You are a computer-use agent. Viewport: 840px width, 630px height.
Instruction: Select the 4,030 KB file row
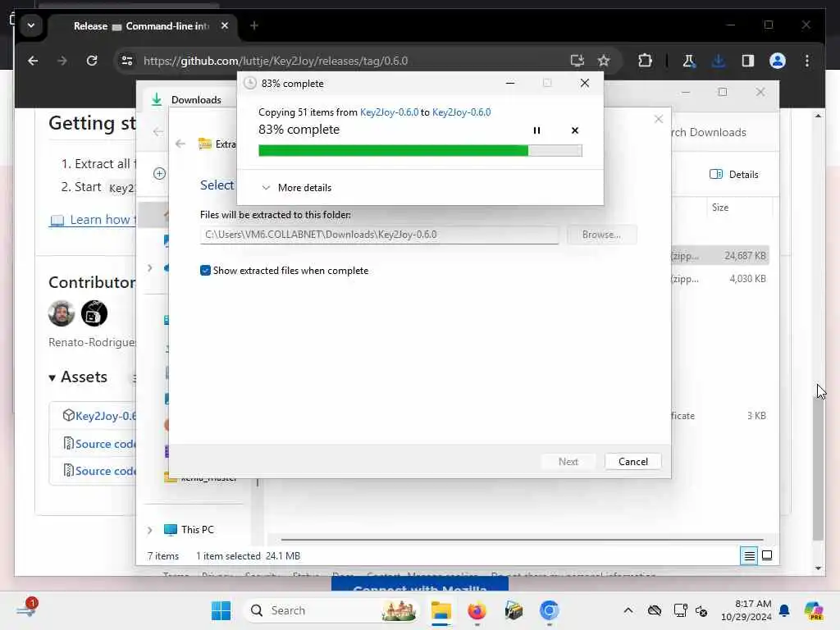[x=719, y=279]
